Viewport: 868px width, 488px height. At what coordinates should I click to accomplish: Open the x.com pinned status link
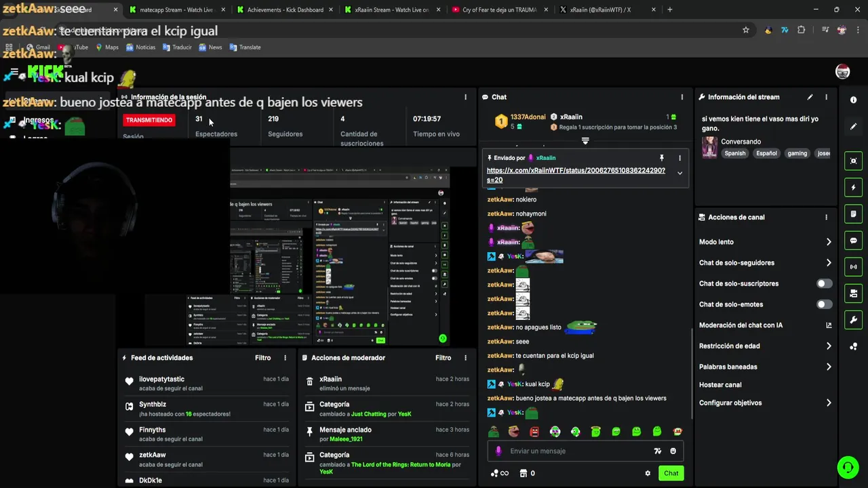tap(576, 175)
